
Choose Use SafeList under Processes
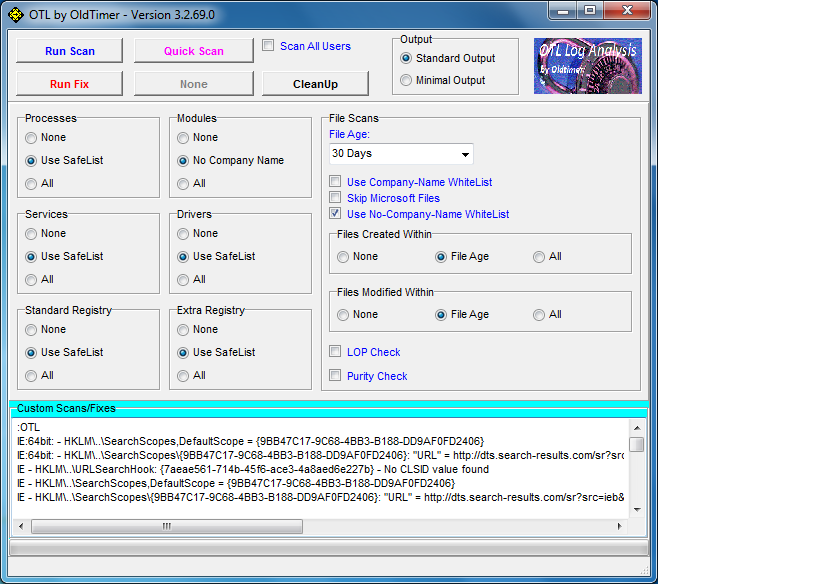31,160
